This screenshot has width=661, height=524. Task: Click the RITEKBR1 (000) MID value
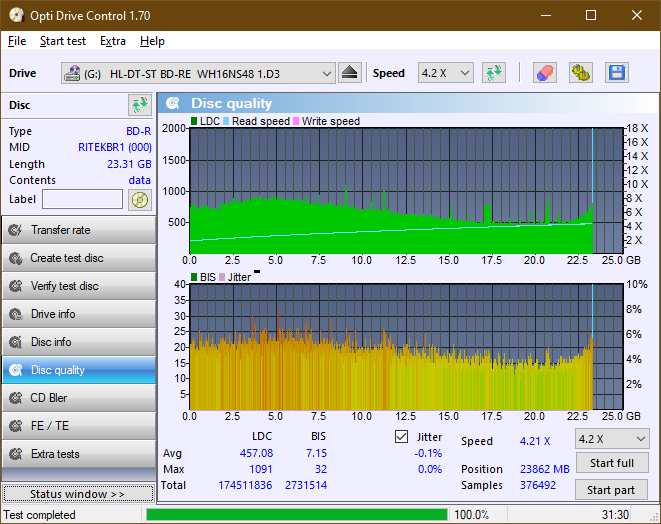pyautogui.click(x=115, y=148)
